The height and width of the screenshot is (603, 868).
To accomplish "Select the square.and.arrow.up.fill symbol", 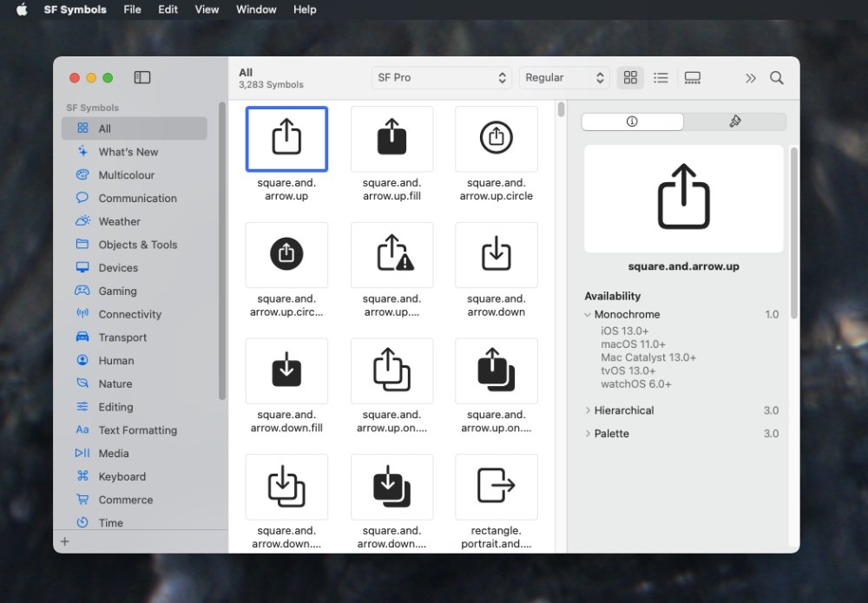I will point(391,139).
